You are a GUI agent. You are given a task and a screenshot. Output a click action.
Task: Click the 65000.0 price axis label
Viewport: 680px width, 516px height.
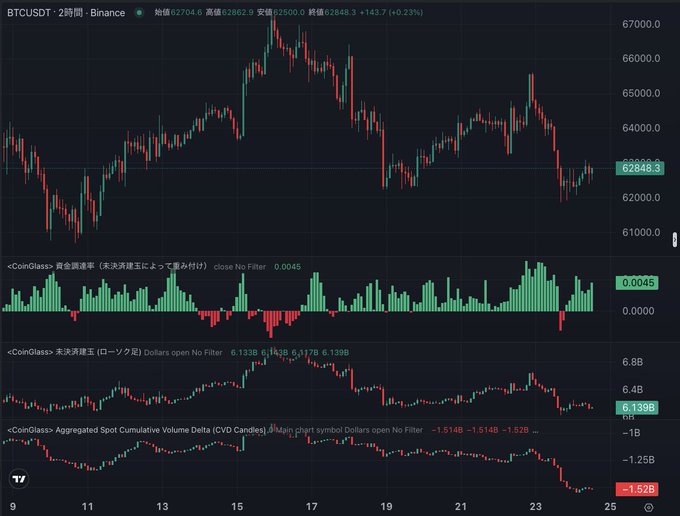click(x=641, y=93)
